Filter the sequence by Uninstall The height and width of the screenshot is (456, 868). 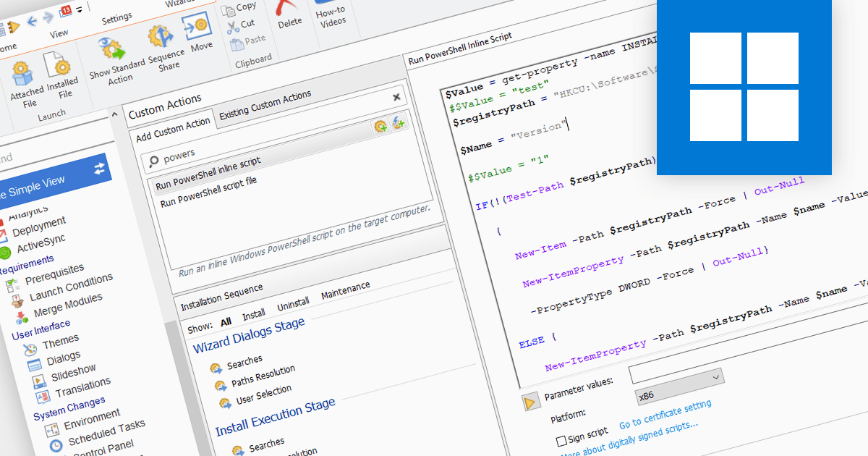pyautogui.click(x=293, y=305)
